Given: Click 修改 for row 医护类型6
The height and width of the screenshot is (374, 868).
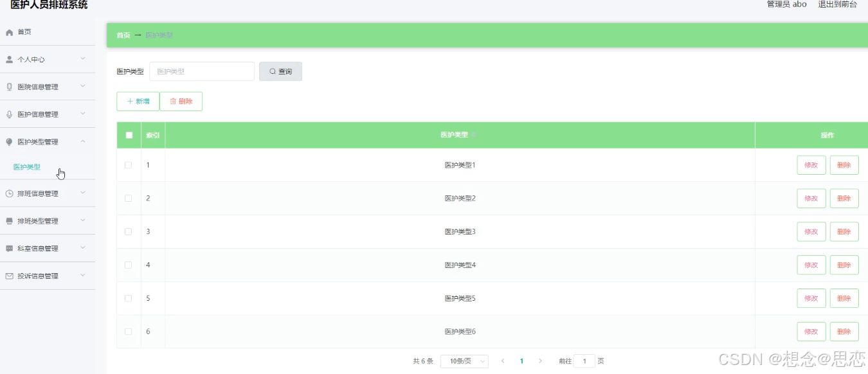Looking at the screenshot, I should (811, 332).
